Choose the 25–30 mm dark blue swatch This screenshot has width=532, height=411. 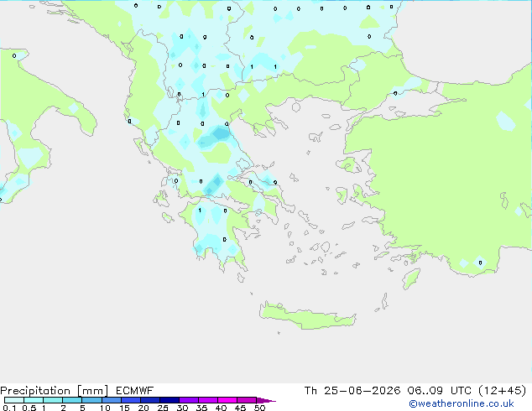pyautogui.click(x=170, y=400)
